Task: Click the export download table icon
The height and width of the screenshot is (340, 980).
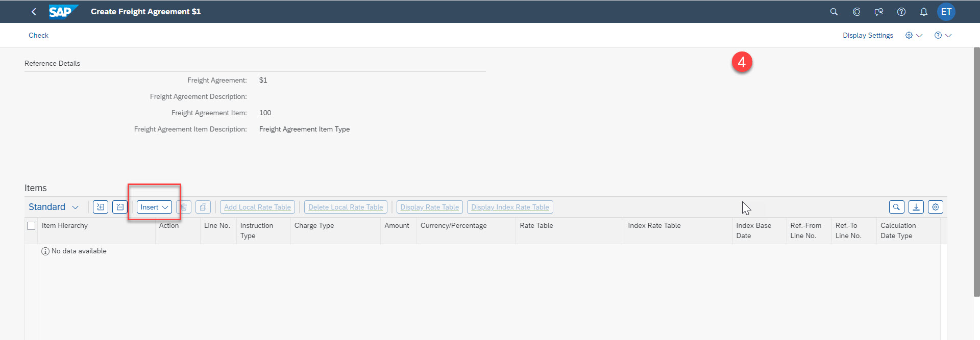Action: pyautogui.click(x=916, y=207)
